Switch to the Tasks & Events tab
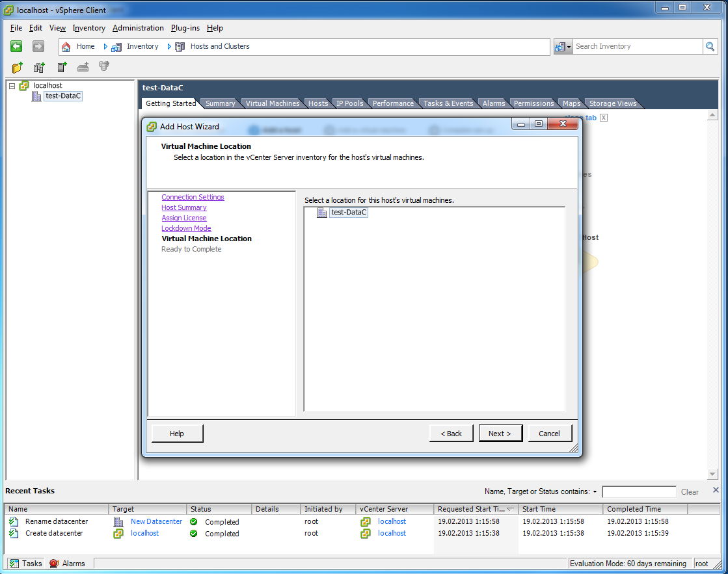The image size is (728, 574). [x=448, y=103]
